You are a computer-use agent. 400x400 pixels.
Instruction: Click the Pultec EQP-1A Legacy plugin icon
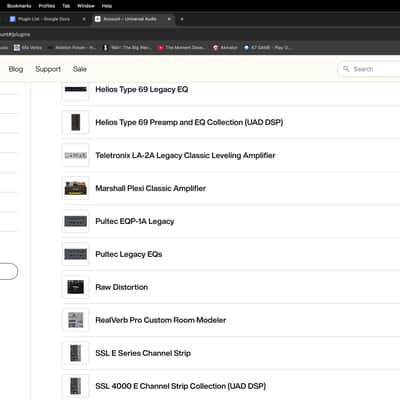76,221
